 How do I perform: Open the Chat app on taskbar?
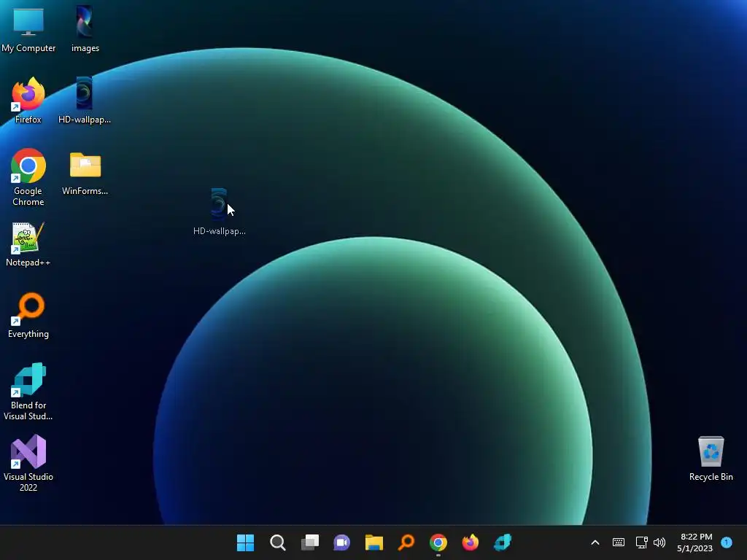pyautogui.click(x=341, y=542)
